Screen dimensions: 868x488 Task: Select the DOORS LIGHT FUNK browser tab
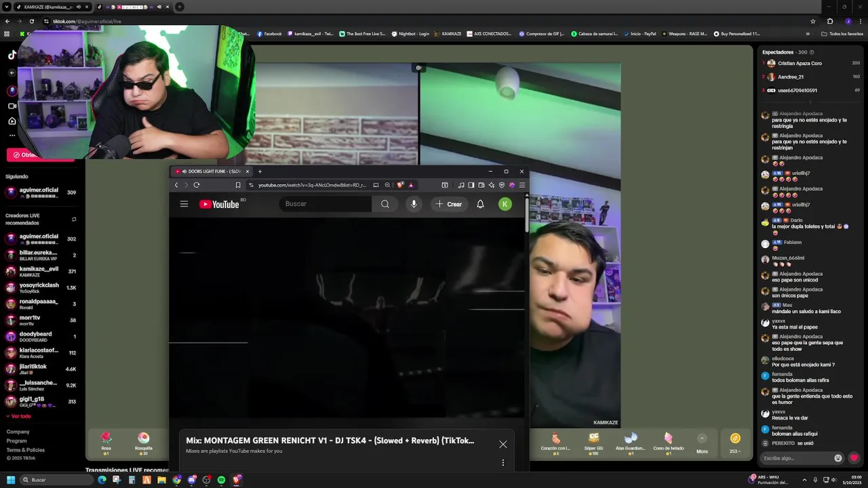pos(212,171)
